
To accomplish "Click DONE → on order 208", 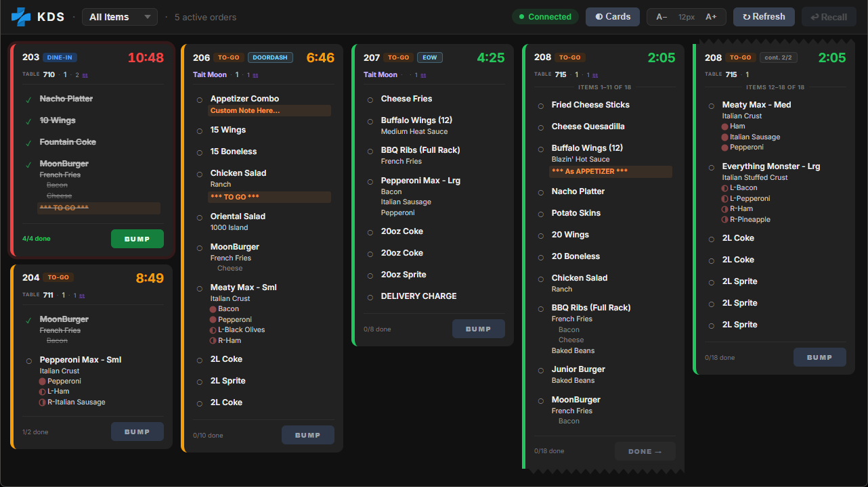I will coord(645,451).
